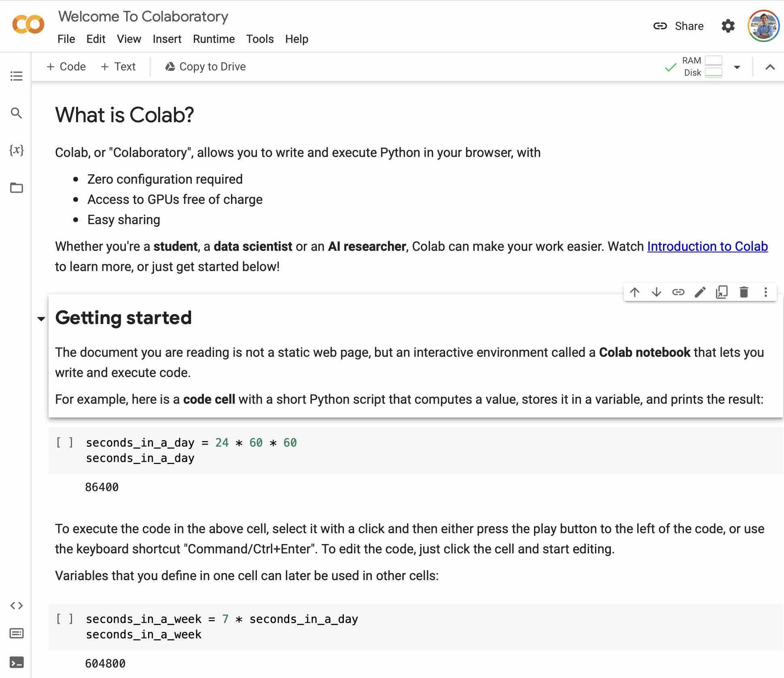Collapse the Getting started section

coord(41,319)
